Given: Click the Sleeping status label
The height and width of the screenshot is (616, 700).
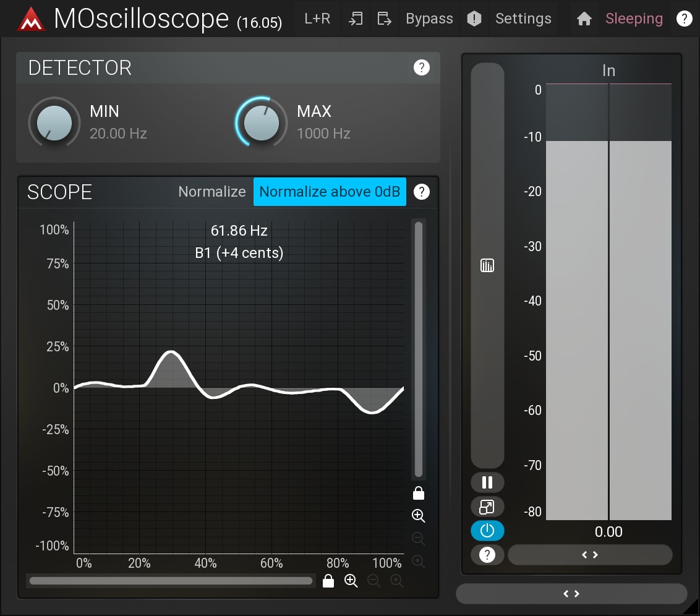Looking at the screenshot, I should (634, 19).
